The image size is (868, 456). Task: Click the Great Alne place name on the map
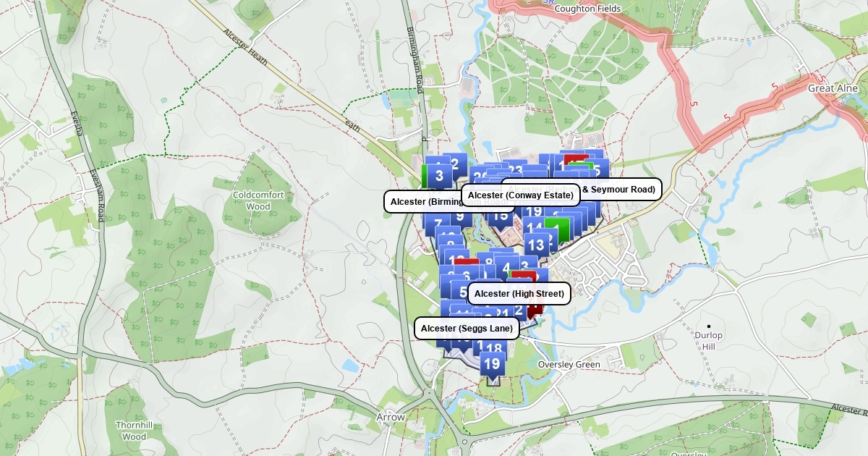[x=833, y=88]
